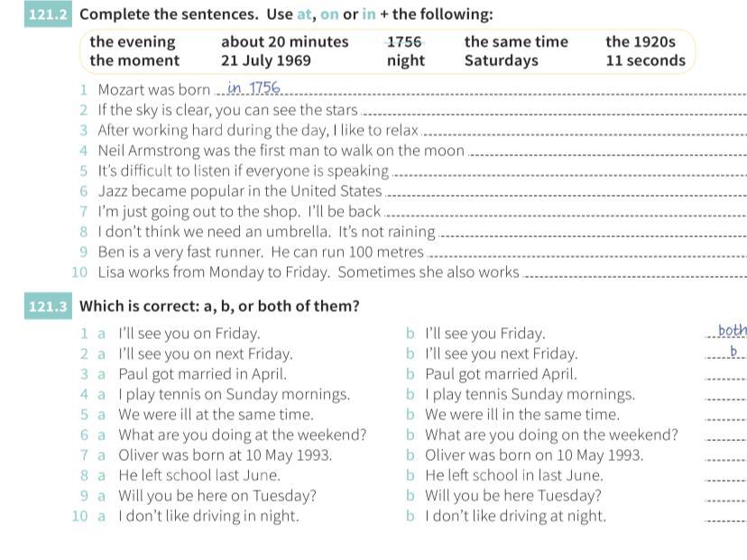747x560 pixels.
Task: Click blank after 'It's not raining'
Action: [x=591, y=233]
